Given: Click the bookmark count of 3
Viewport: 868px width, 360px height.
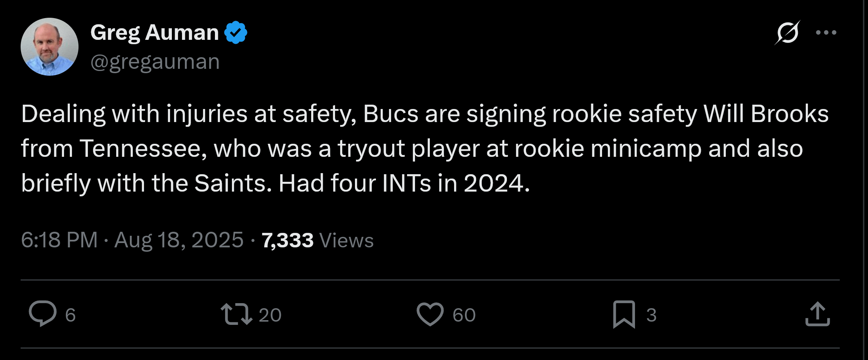Looking at the screenshot, I should pyautogui.click(x=651, y=315).
